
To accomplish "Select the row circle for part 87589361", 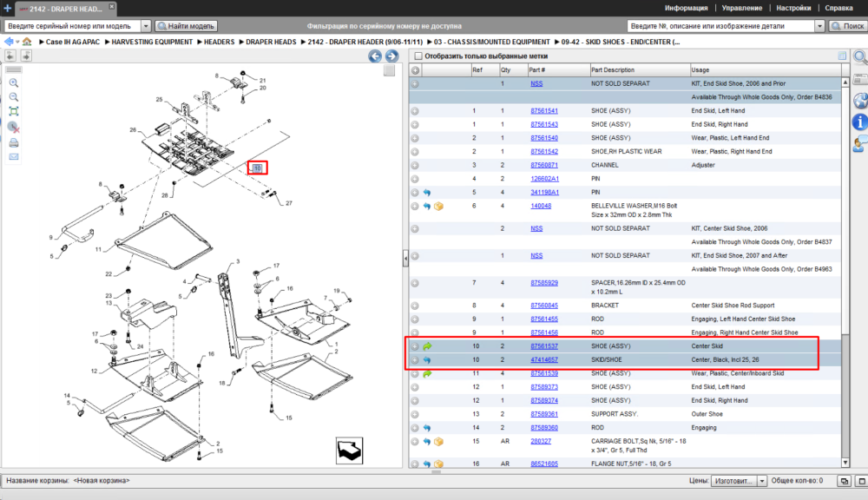I will (415, 414).
